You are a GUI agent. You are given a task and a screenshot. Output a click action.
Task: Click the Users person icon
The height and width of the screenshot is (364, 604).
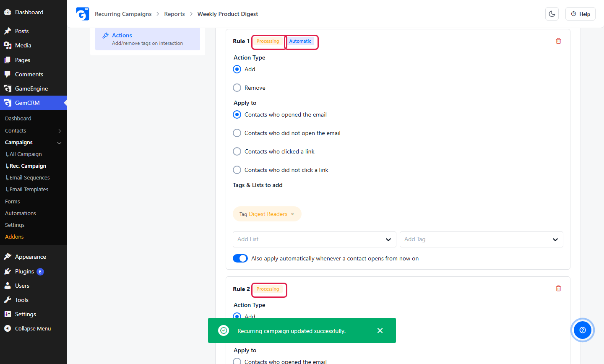click(x=8, y=286)
